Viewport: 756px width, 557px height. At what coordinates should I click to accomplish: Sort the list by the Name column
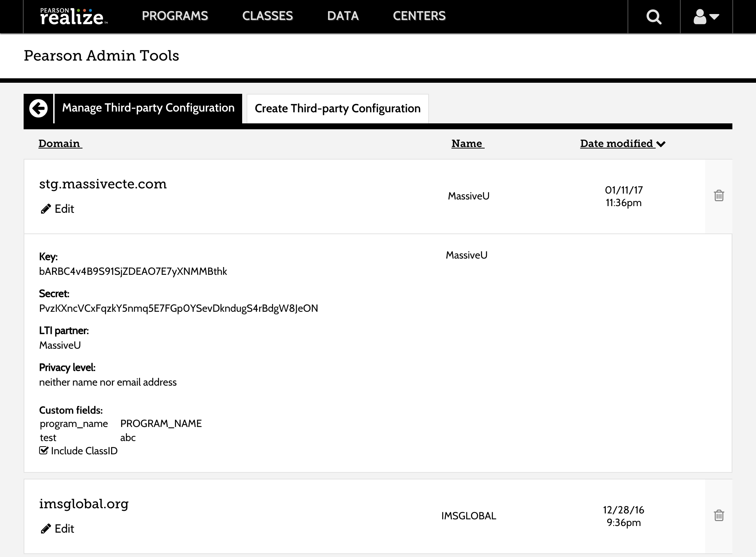[x=467, y=144]
